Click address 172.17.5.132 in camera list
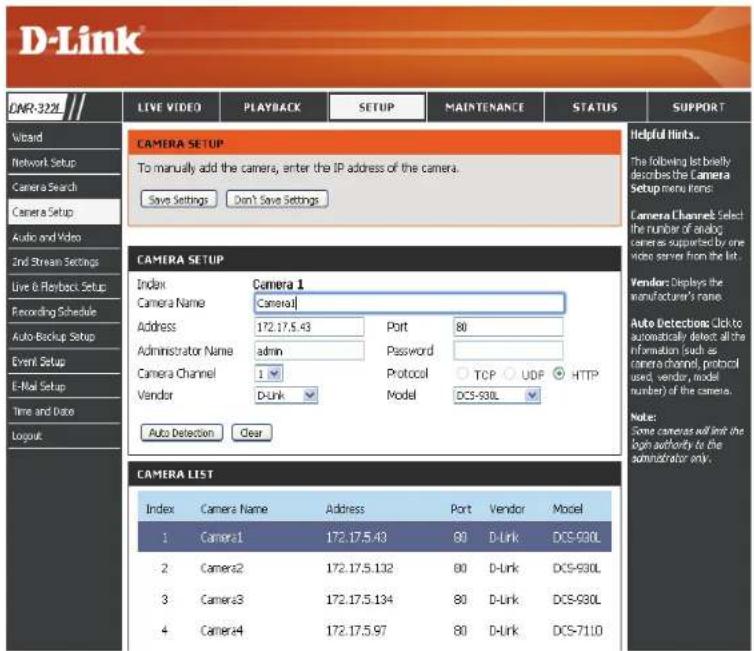The image size is (754, 651). click(x=360, y=568)
